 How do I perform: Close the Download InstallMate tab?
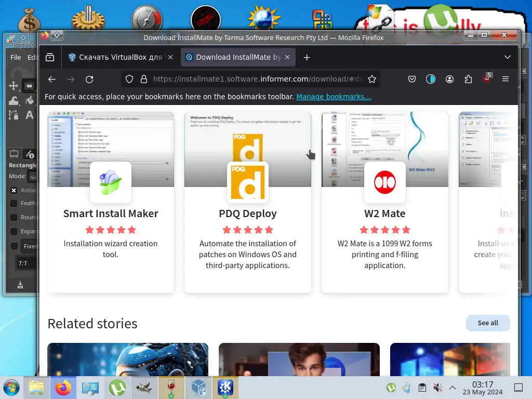pos(287,57)
